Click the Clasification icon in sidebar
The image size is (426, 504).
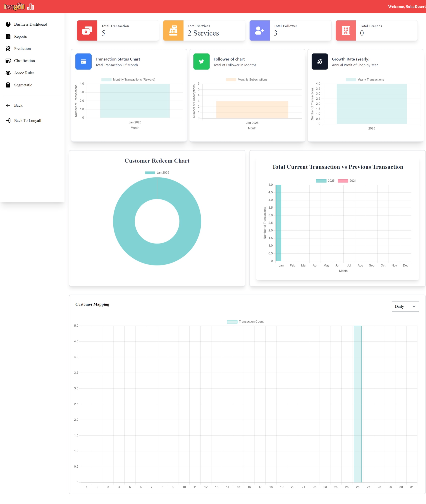pyautogui.click(x=8, y=61)
